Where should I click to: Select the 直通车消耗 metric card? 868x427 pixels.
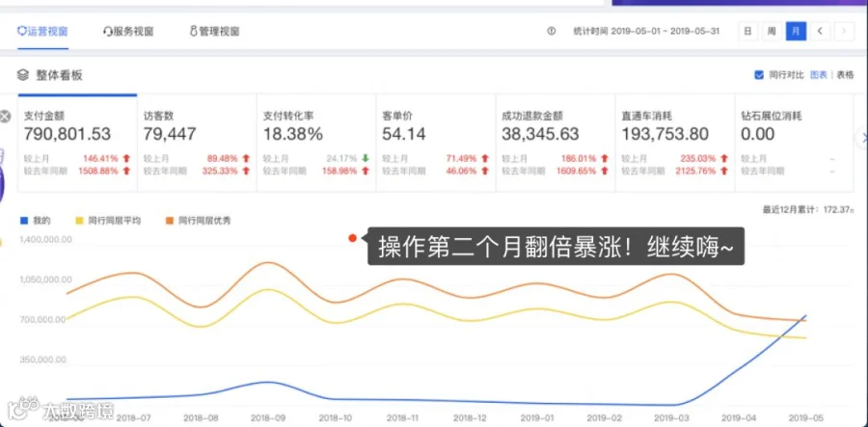[x=675, y=143]
